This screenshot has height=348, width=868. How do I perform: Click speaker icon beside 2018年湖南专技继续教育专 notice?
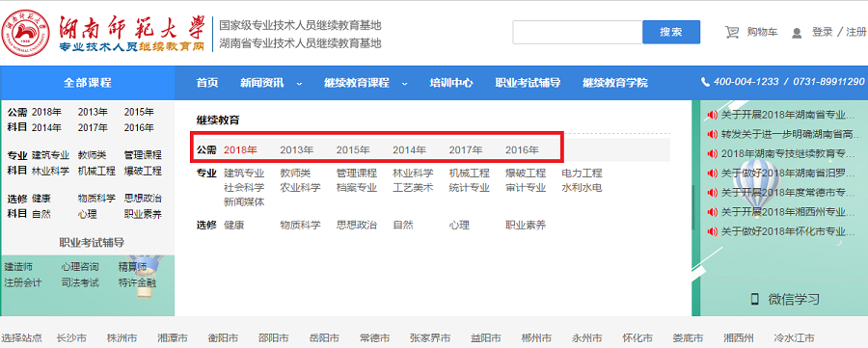click(713, 154)
